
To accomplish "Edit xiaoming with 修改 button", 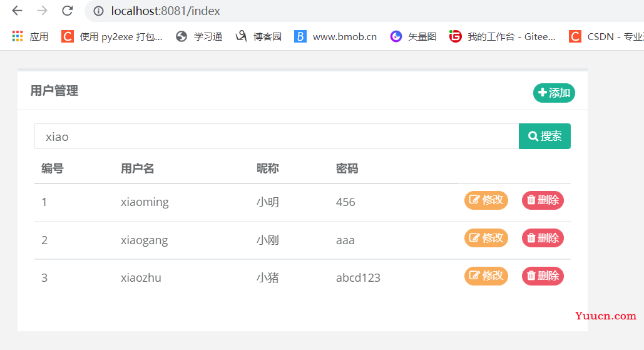I will pos(486,200).
